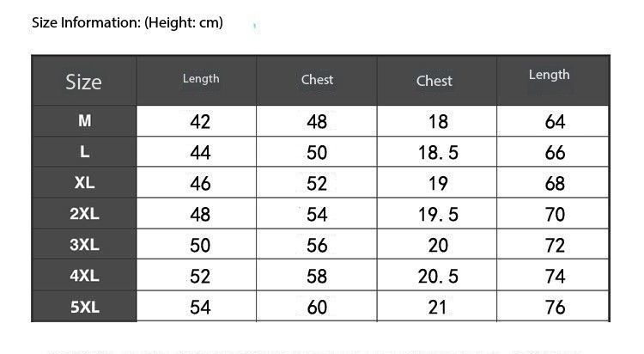The height and width of the screenshot is (354, 644).
Task: Select the 5XL size row label
Action: click(84, 307)
